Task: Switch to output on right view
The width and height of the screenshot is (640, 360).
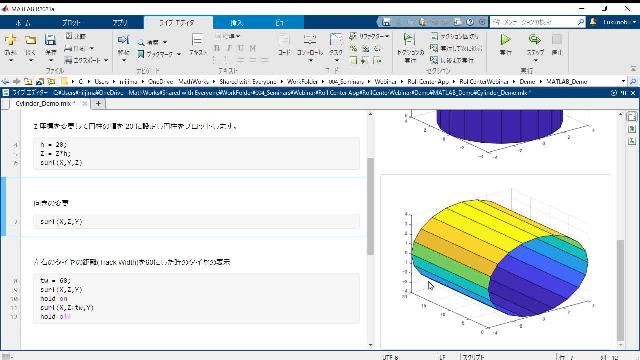Action: tap(632, 117)
